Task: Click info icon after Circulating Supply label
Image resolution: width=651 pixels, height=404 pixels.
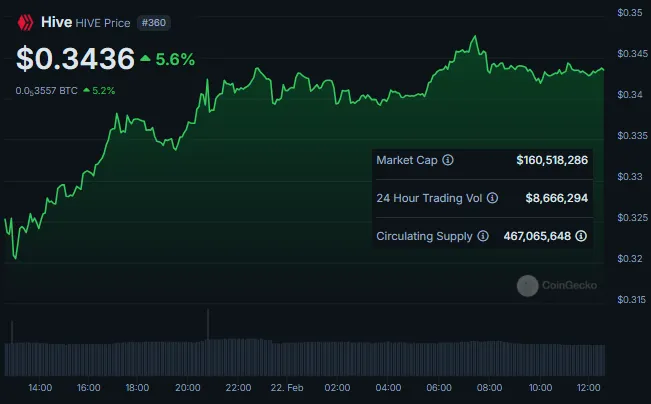Action: [482, 236]
